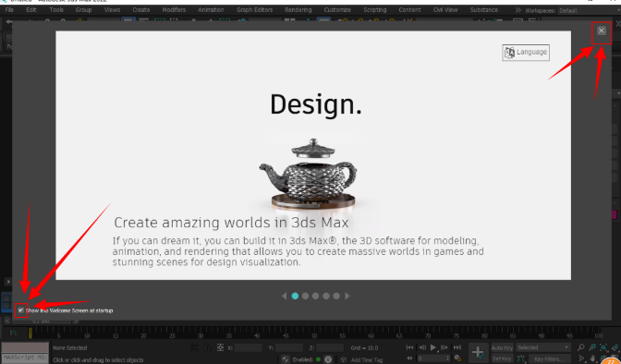
Task: Select the fourth carousel dot
Action: click(x=326, y=296)
